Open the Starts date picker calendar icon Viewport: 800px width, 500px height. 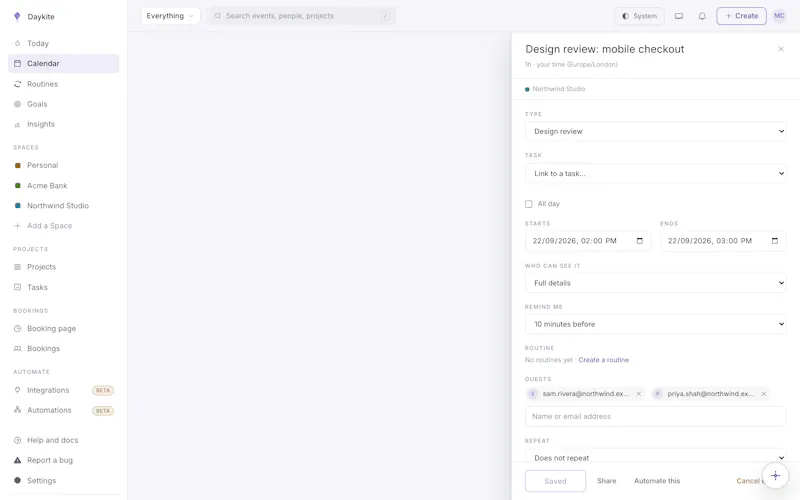tap(640, 241)
